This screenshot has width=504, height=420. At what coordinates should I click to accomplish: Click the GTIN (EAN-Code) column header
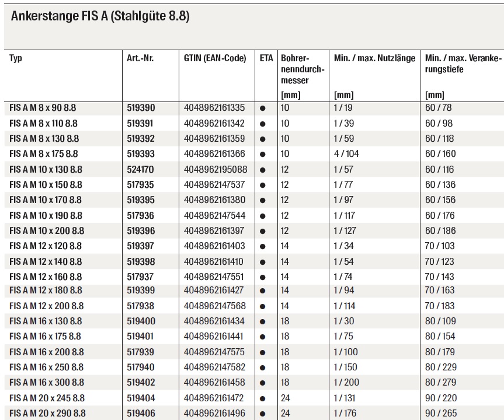click(215, 58)
